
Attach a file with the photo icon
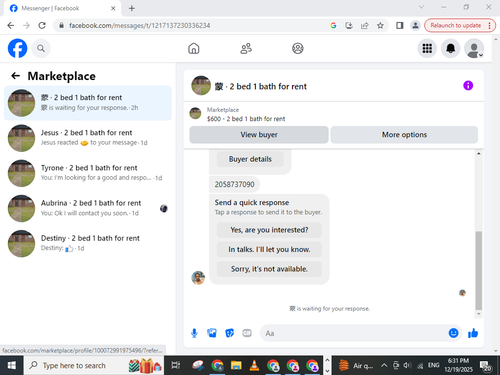pyautogui.click(x=212, y=333)
